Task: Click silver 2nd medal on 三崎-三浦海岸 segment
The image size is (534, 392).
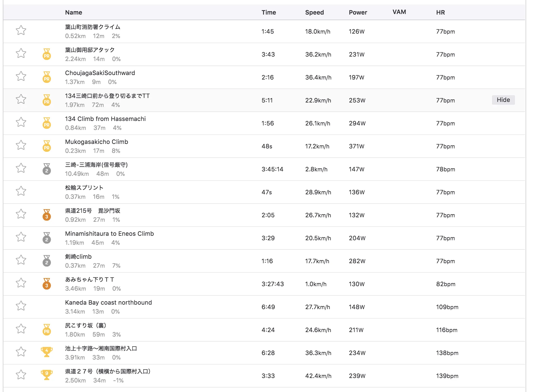Action: click(47, 169)
